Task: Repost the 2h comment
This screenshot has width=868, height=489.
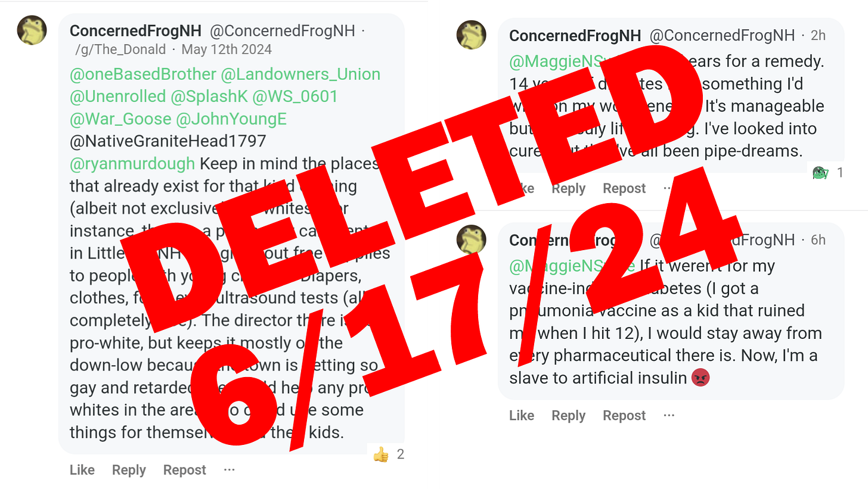Action: [x=624, y=188]
